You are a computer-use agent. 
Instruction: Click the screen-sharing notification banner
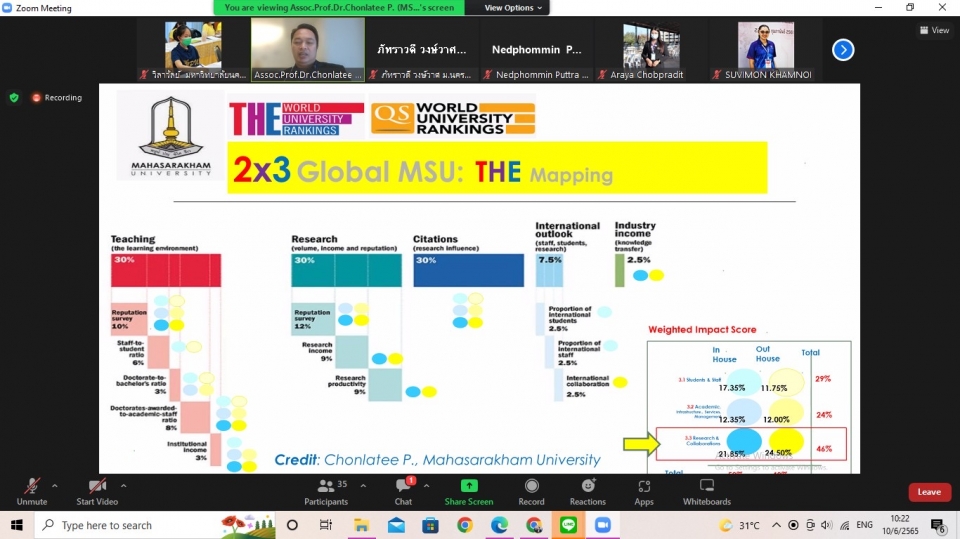coord(339,8)
